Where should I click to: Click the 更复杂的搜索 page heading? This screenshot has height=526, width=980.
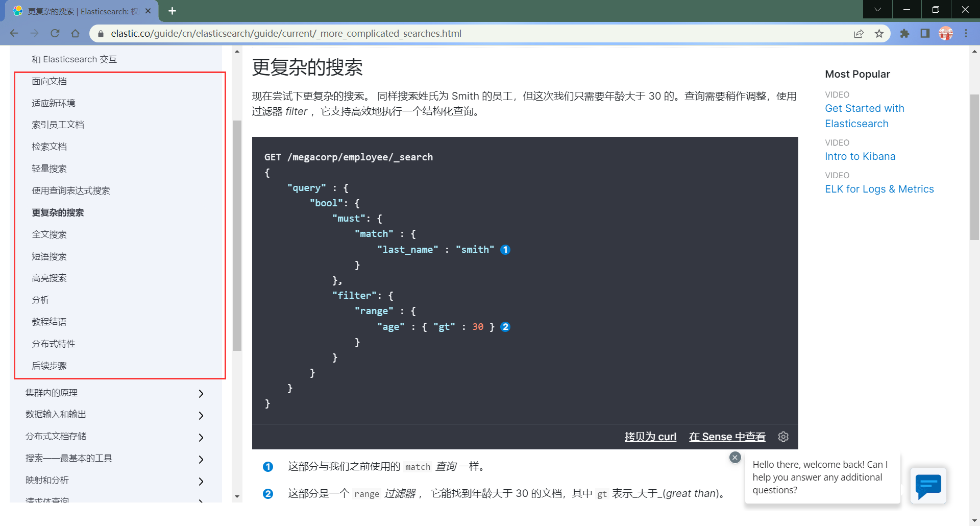[x=307, y=67]
